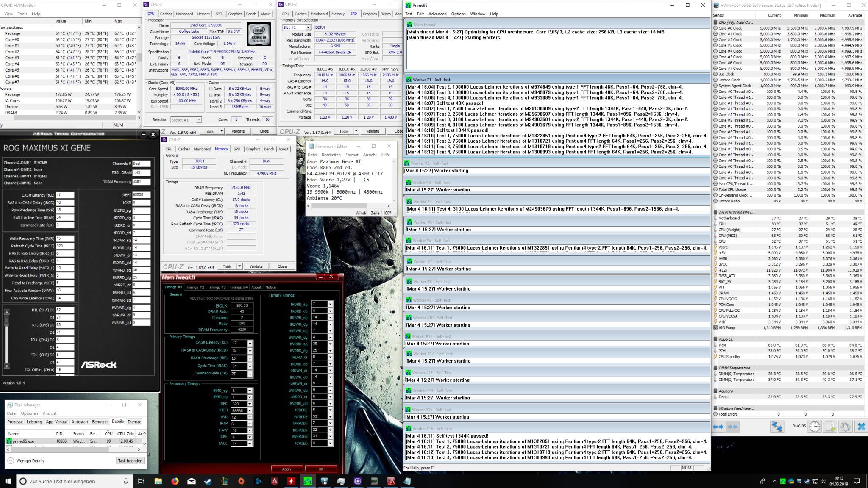This screenshot has width=868, height=488.
Task: Show hidden system tray icons
Action: click(x=774, y=481)
